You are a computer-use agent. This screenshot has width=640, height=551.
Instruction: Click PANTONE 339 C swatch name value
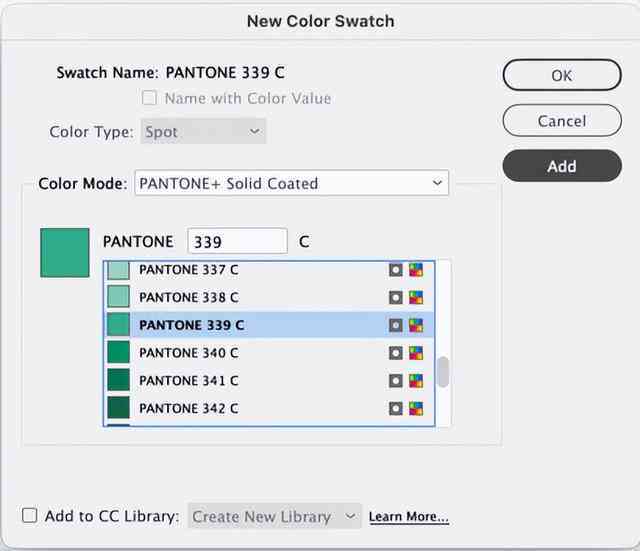(225, 73)
